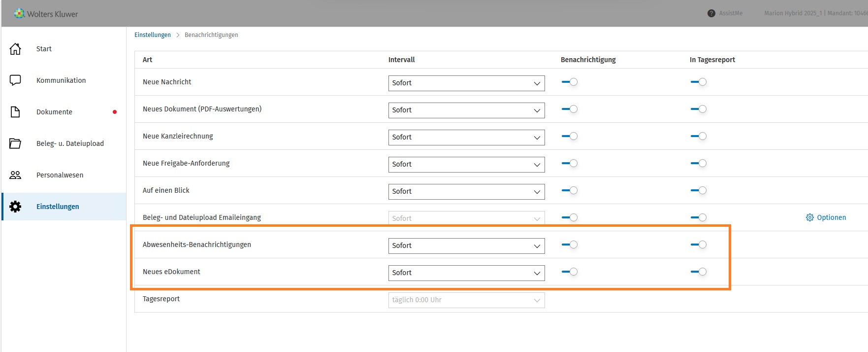Go to Start in the sidebar
This screenshot has height=352, width=868.
pyautogui.click(x=44, y=49)
